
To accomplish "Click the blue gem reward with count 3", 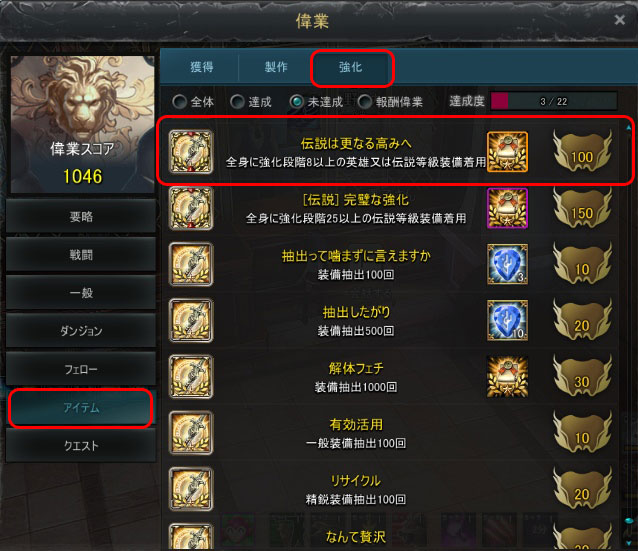I will [x=507, y=264].
